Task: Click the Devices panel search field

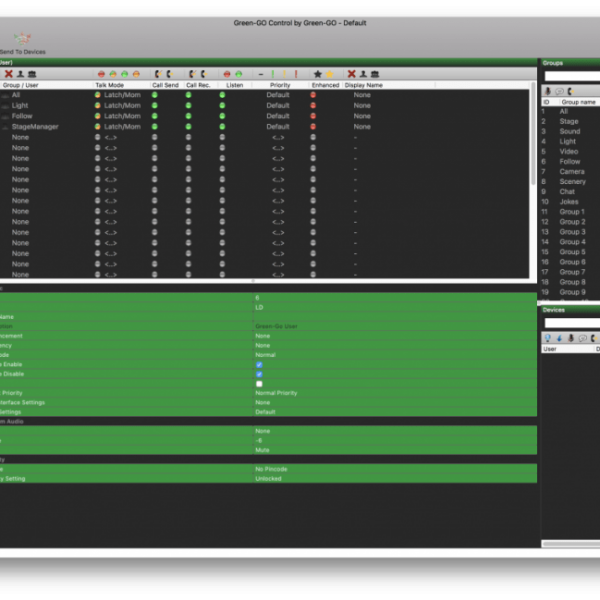Action: click(572, 323)
